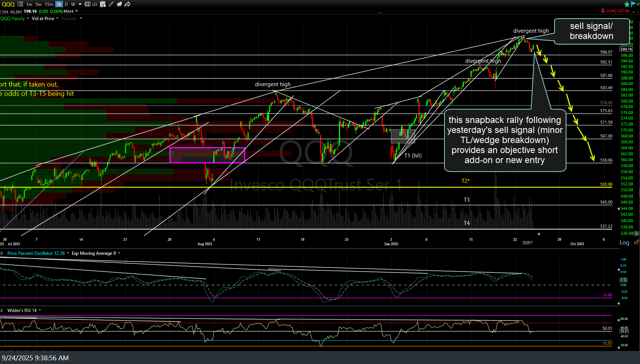This screenshot has width=640, height=364.
Task: Click the volume bars icon in the toolbar
Action: 95,4
